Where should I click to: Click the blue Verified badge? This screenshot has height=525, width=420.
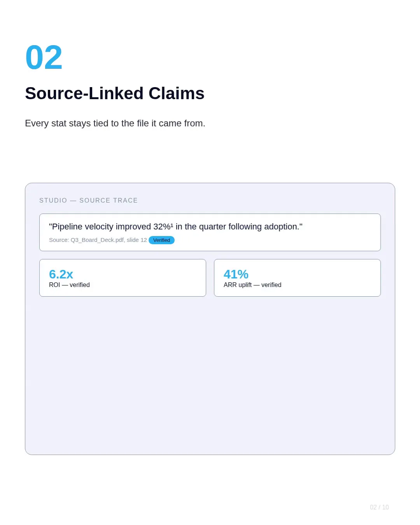[161, 240]
